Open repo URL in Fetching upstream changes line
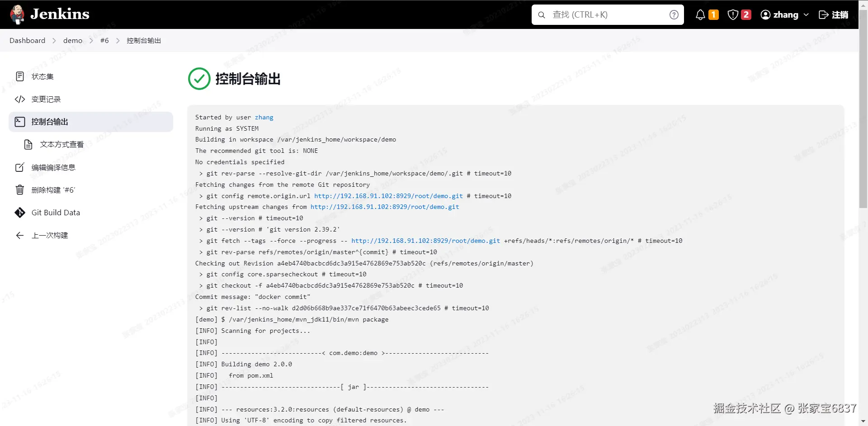 [385, 207]
